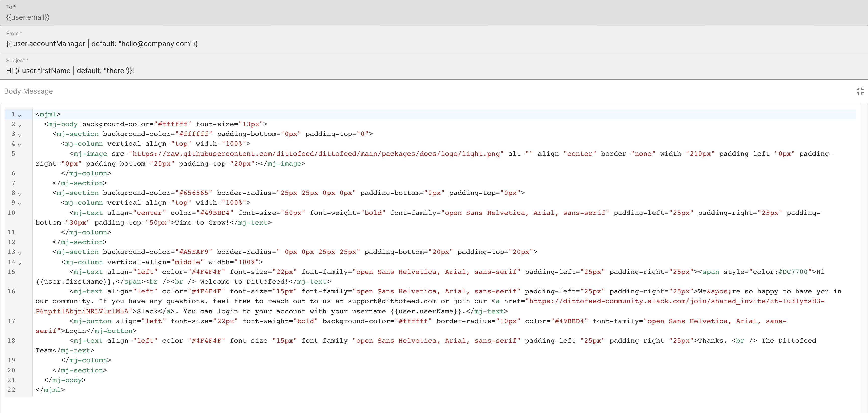This screenshot has height=413, width=868.
Task: Collapse the fold arrow on line 4
Action: click(x=20, y=145)
